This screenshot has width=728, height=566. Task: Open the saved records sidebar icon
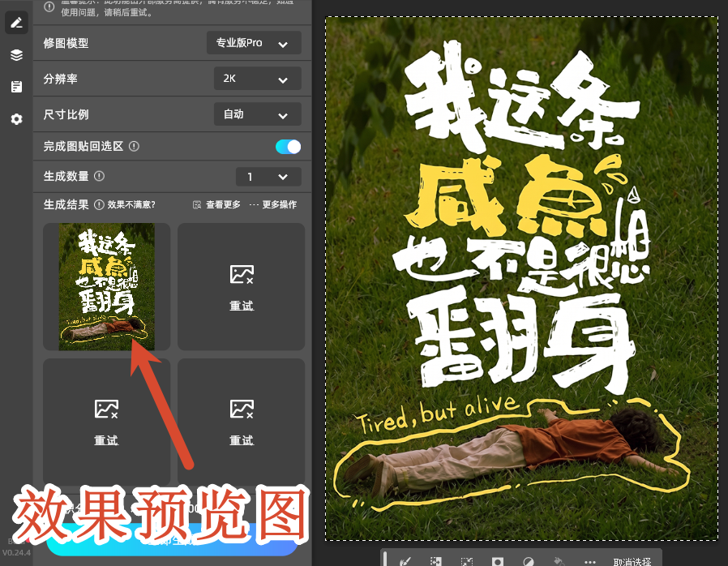pos(16,87)
